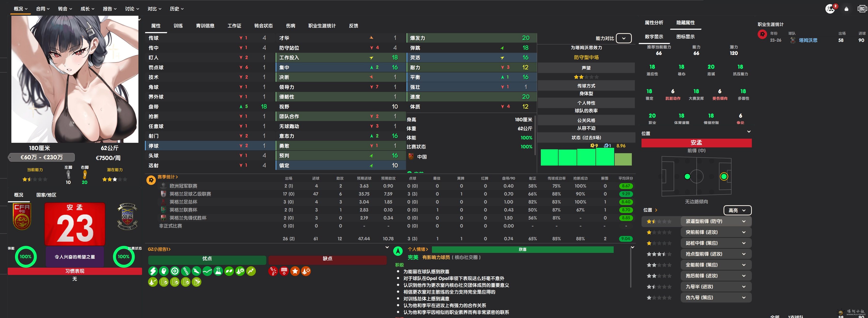
Task: Click the flask strength icon
Action: (218, 271)
